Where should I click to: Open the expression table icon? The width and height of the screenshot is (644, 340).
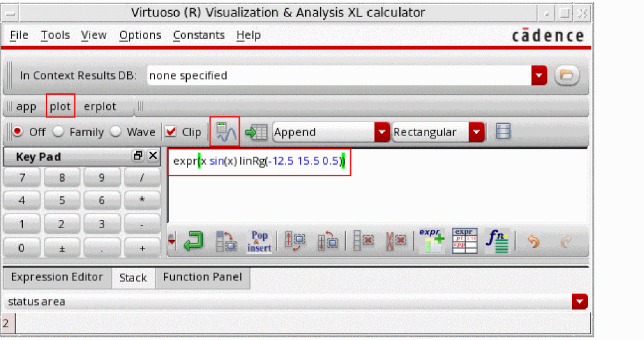(x=465, y=241)
